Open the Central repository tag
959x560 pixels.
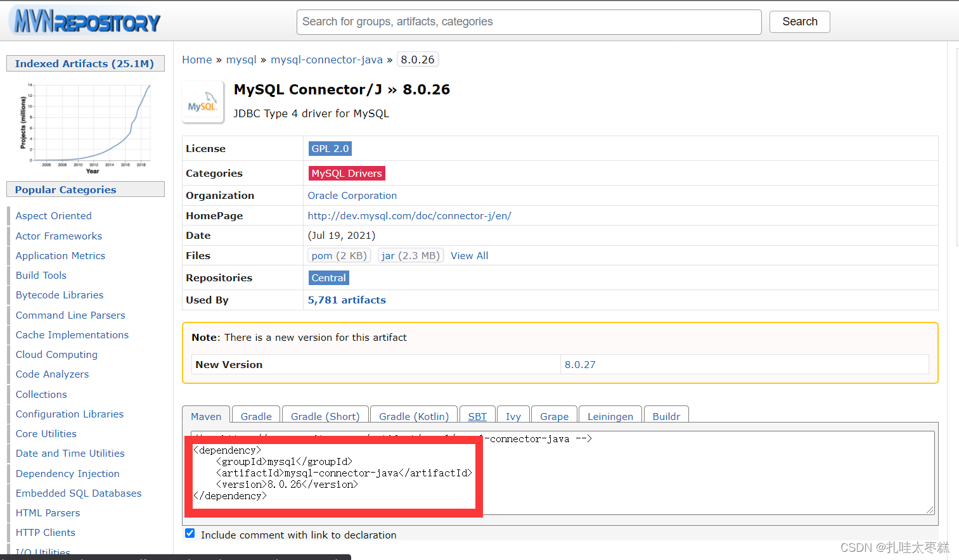pos(329,277)
